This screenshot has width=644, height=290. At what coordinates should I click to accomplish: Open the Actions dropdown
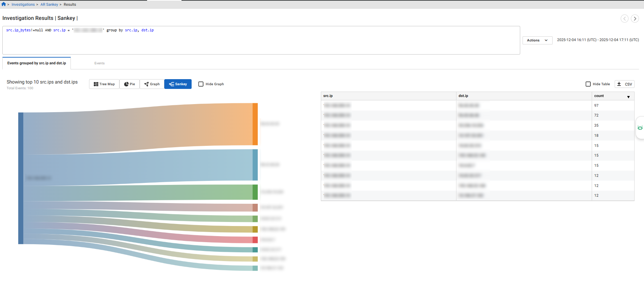(537, 40)
